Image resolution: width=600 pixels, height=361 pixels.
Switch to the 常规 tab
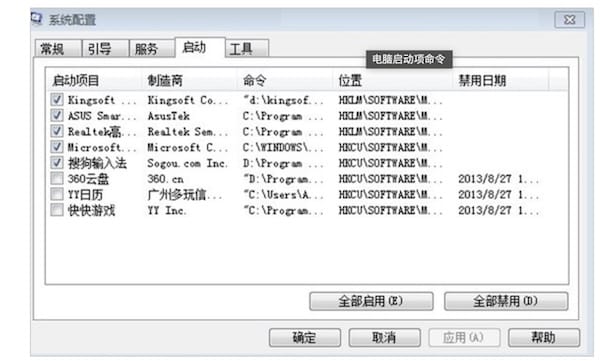pos(58,49)
